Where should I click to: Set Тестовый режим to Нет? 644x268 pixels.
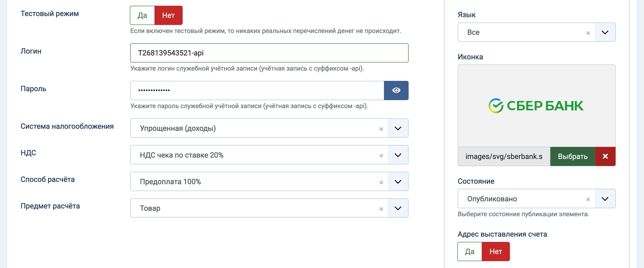coord(168,15)
